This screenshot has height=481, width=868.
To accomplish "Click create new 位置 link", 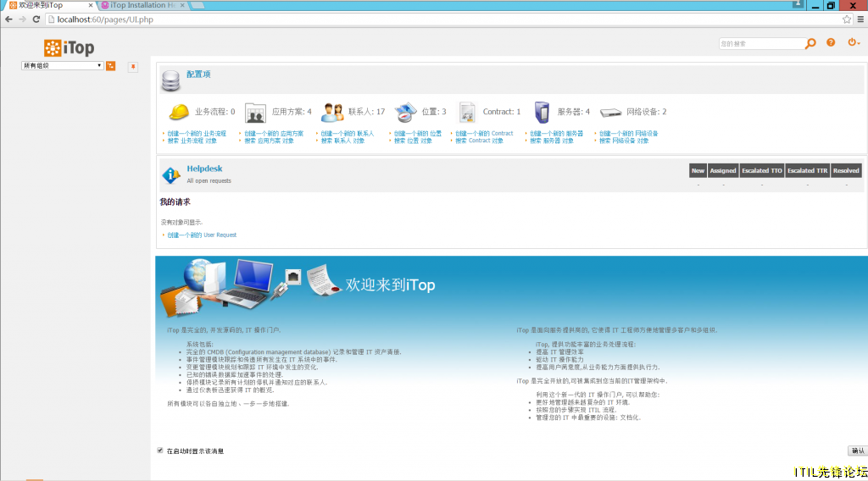I will [417, 133].
